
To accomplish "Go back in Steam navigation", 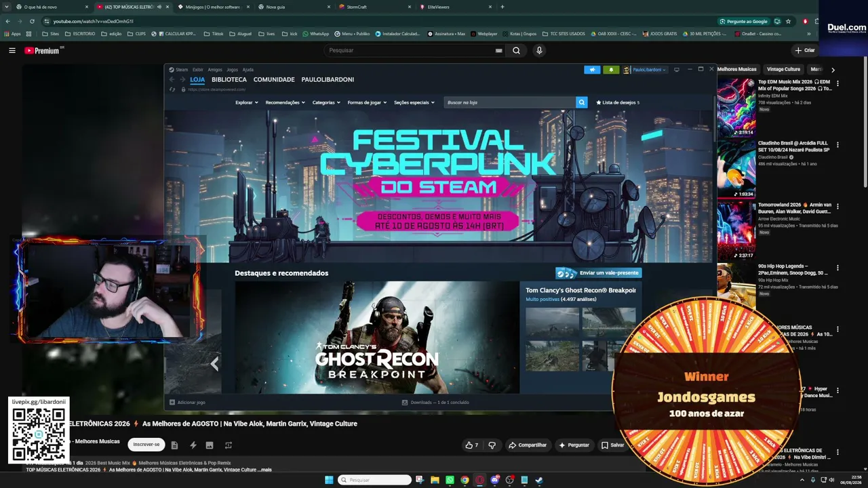I will pos(172,79).
